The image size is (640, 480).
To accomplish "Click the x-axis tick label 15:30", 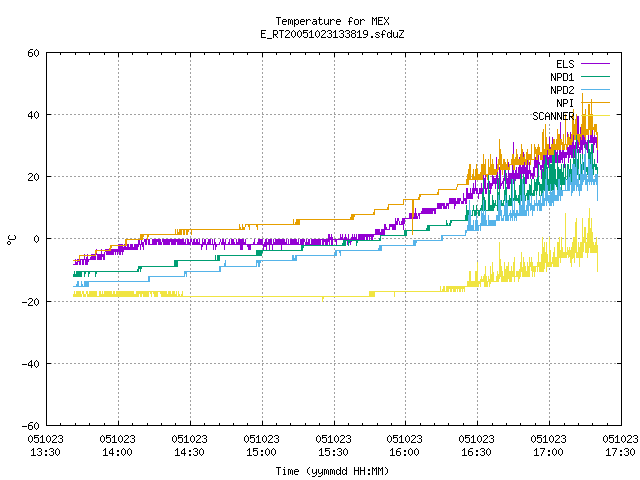I will (x=333, y=452).
